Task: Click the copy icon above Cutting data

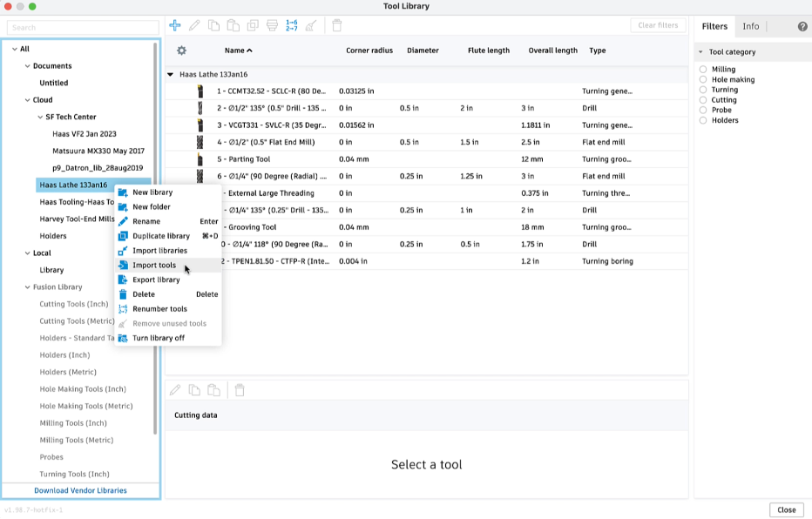Action: click(x=194, y=390)
